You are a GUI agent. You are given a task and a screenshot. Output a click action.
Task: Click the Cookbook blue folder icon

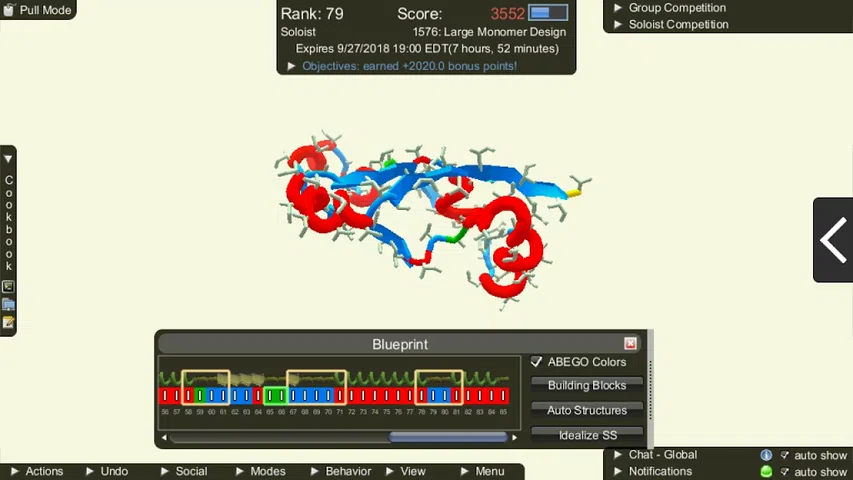8,305
